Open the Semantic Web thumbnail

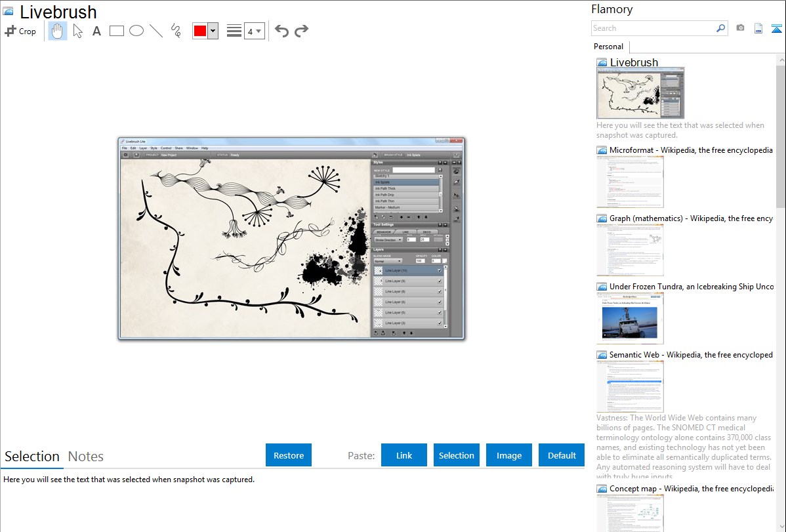[630, 386]
